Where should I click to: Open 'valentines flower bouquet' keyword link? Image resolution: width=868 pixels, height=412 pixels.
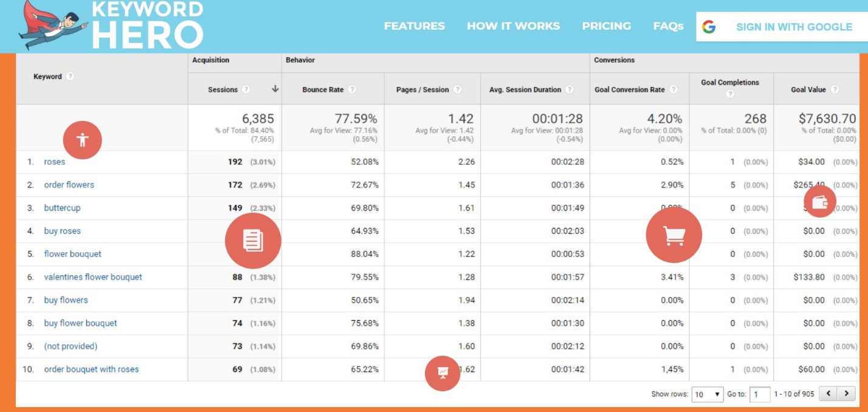point(93,277)
